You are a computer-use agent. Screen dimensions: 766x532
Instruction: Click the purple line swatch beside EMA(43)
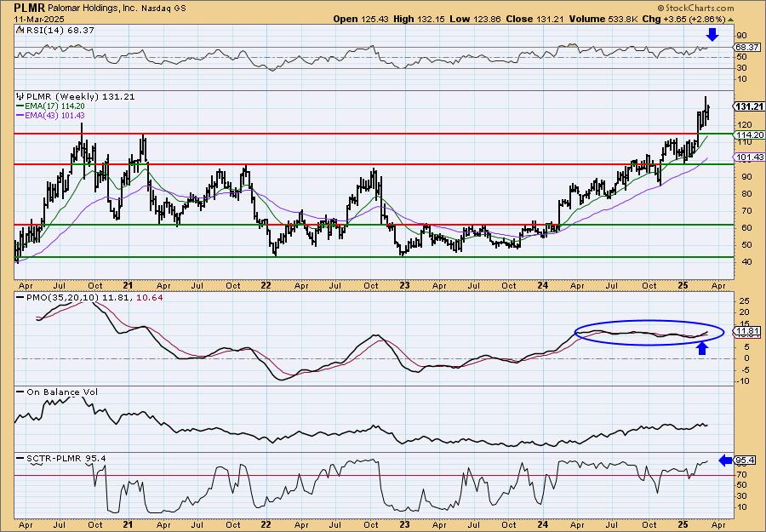pyautogui.click(x=20, y=115)
